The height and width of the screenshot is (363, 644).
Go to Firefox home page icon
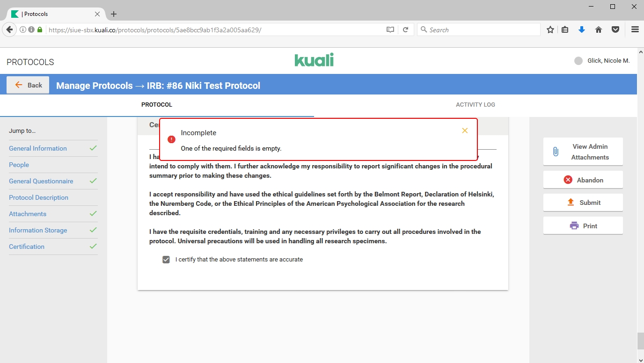598,29
